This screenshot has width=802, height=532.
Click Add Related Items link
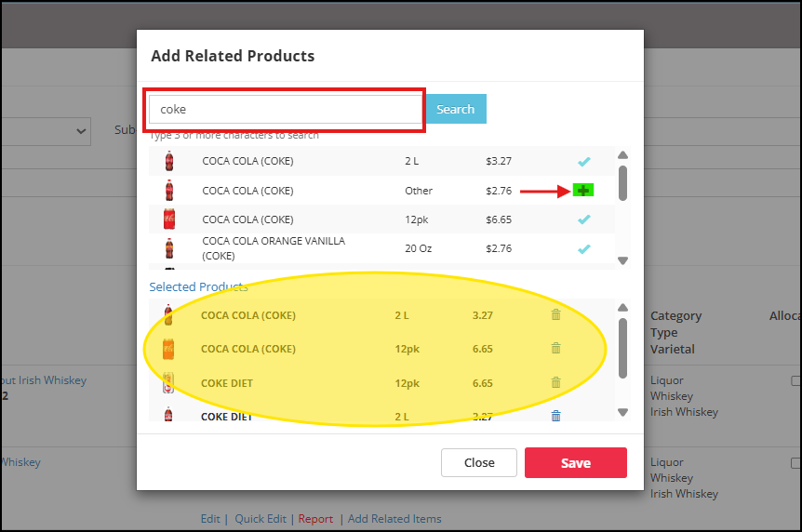tap(394, 519)
